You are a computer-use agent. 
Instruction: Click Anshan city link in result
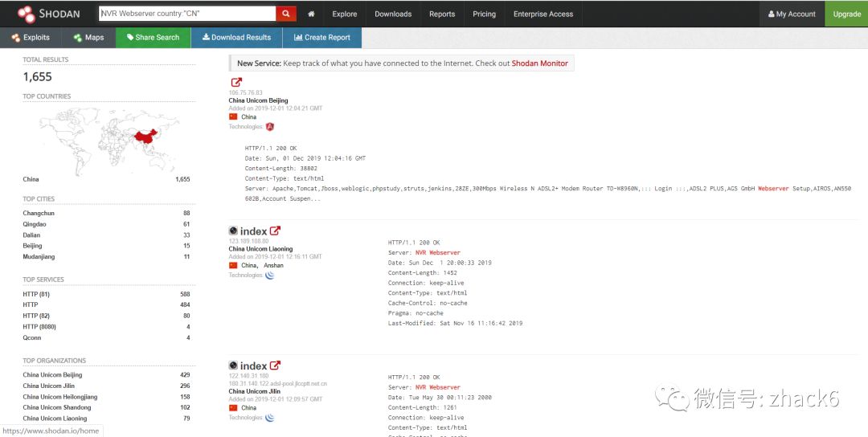coord(273,266)
